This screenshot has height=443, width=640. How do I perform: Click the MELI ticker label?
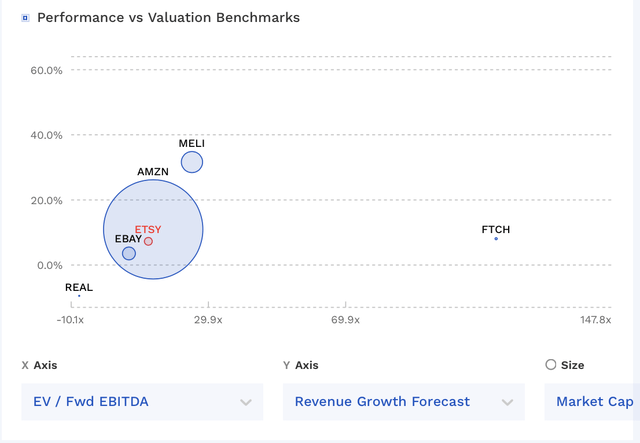(x=192, y=143)
